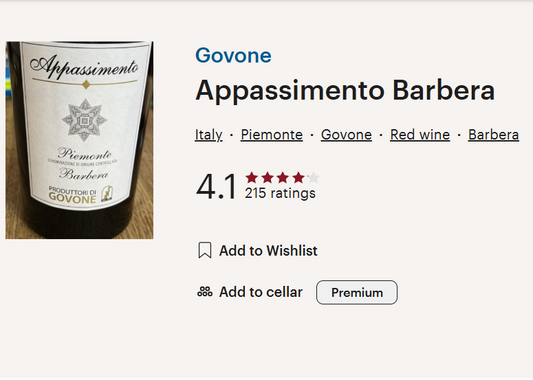Click the 4.1 average rating score
The width and height of the screenshot is (533, 380).
pyautogui.click(x=216, y=187)
